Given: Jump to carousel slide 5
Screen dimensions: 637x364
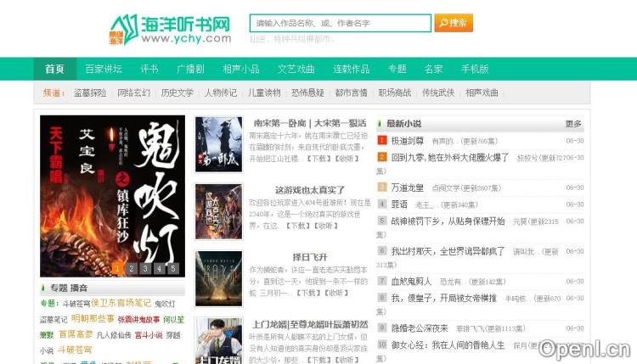Looking at the screenshot, I should (173, 269).
